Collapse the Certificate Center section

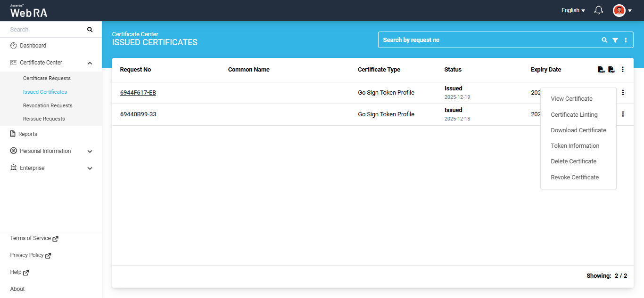coord(90,63)
